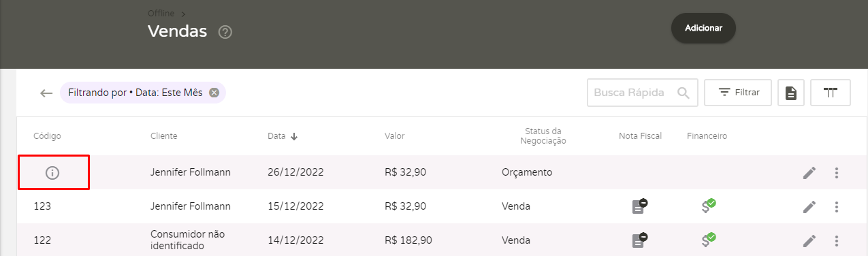Click the Adicionar button
The width and height of the screenshot is (868, 256).
[x=703, y=29]
